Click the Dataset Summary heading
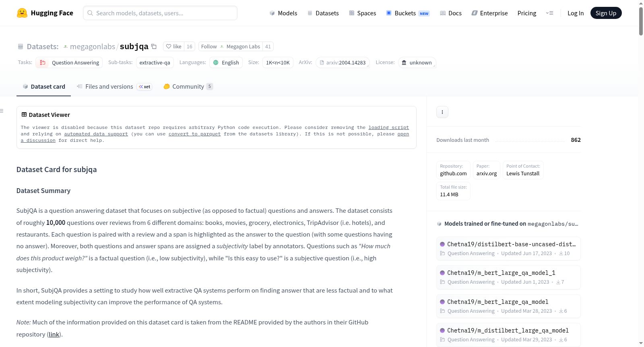The width and height of the screenshot is (644, 347). 43,191
